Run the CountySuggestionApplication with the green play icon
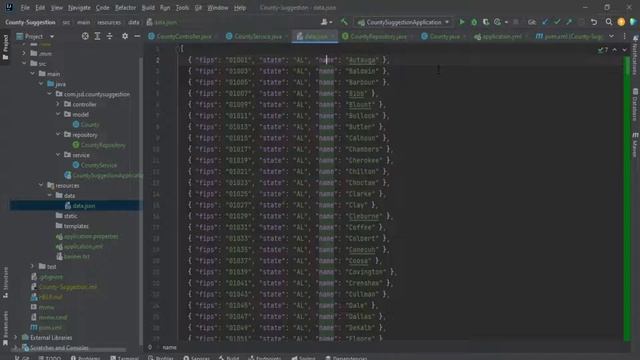The width and height of the screenshot is (640, 360). [462, 22]
